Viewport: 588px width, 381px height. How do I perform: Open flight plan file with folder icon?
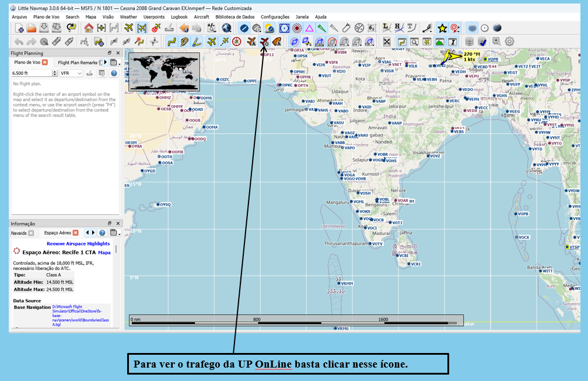coord(32,28)
